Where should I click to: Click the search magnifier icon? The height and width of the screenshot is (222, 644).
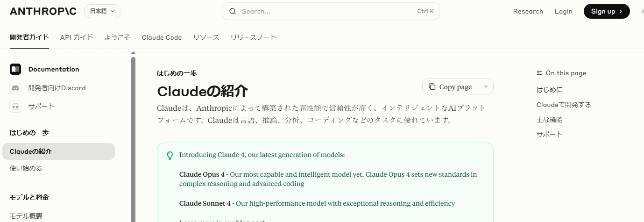233,11
